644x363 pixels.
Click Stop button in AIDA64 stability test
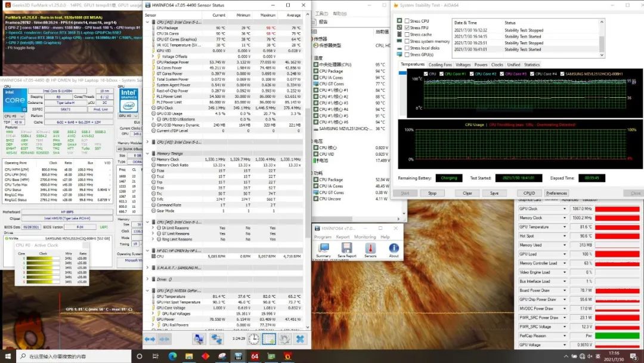pyautogui.click(x=432, y=193)
